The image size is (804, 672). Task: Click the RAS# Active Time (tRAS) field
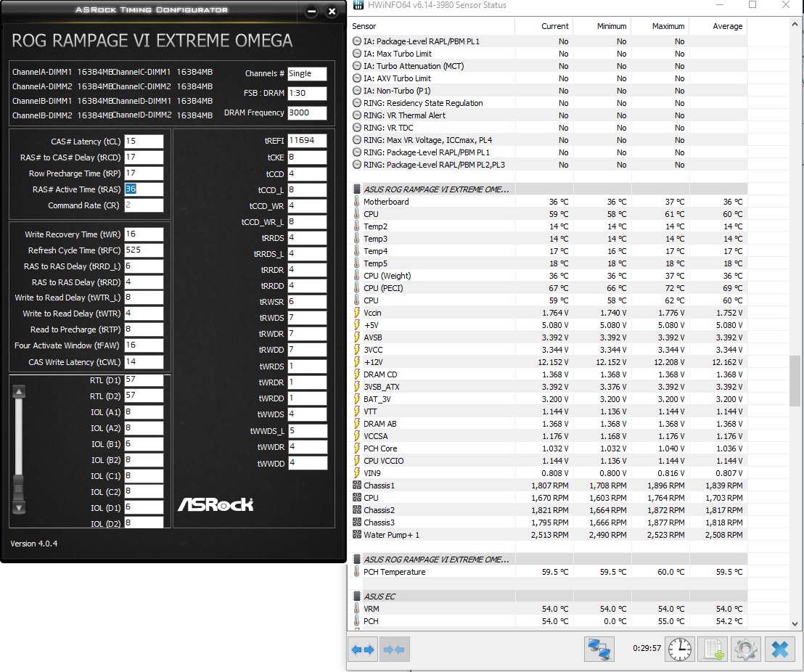[144, 189]
